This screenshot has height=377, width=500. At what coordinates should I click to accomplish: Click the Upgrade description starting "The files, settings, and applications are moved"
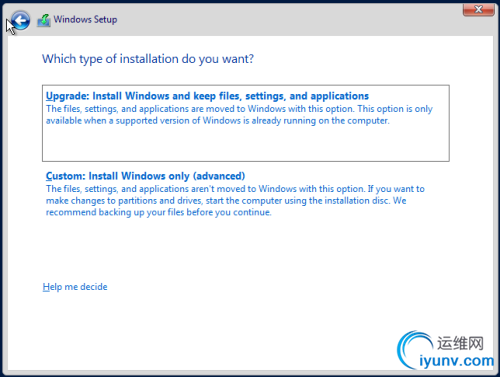239,115
